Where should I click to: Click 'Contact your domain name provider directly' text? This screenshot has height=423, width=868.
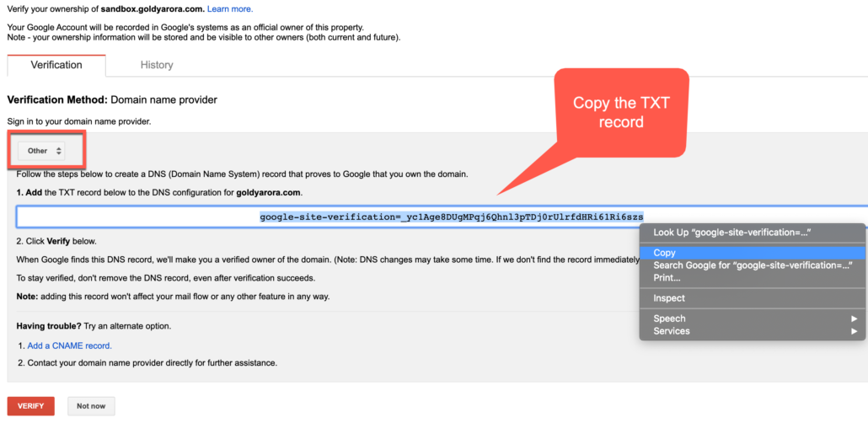pyautogui.click(x=152, y=363)
